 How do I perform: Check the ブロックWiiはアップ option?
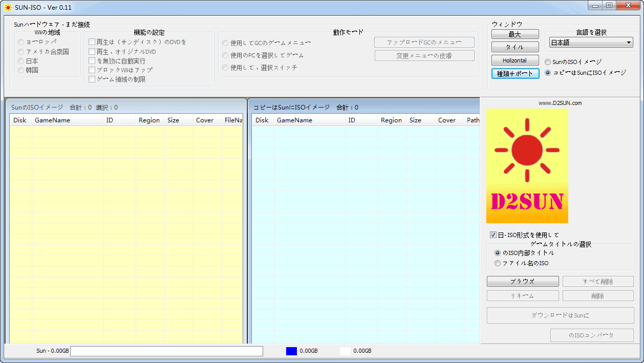92,70
